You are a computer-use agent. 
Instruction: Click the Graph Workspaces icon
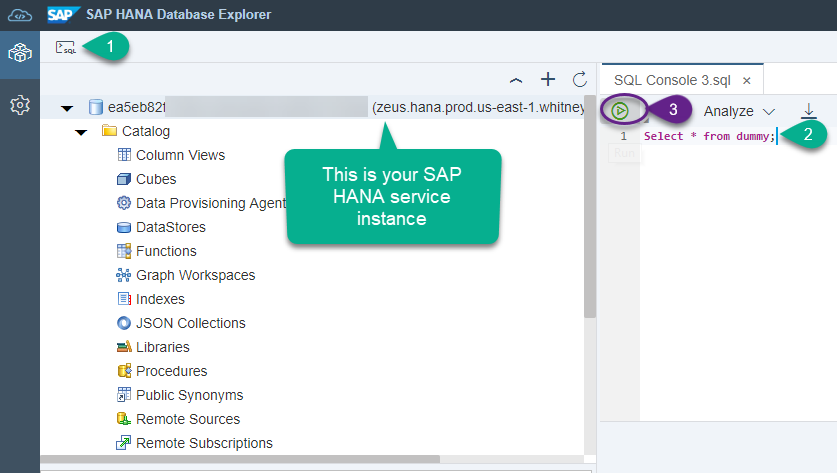(124, 275)
